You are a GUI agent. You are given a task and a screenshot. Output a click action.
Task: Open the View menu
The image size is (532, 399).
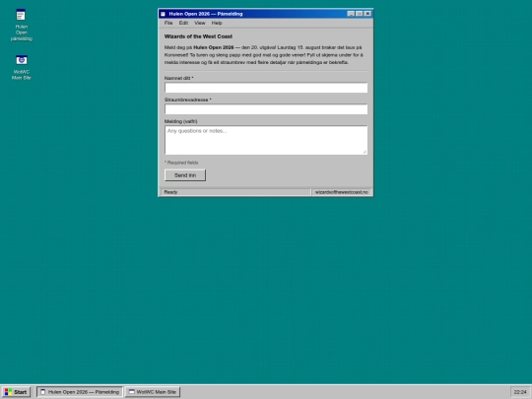[x=199, y=23]
